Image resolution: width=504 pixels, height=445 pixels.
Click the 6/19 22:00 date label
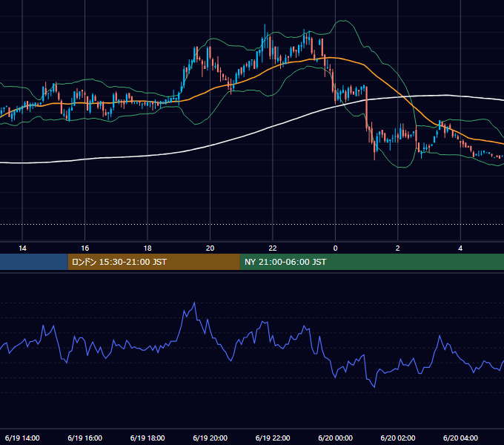coord(273,438)
